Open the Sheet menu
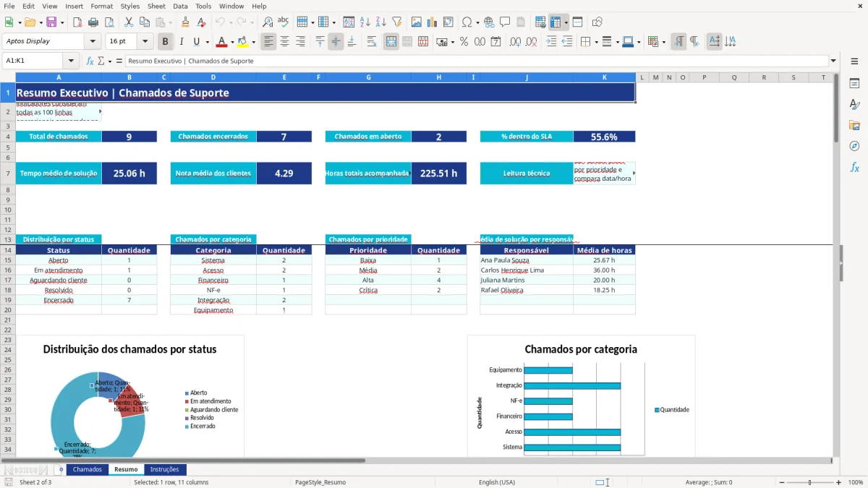The image size is (868, 488). 156,6
